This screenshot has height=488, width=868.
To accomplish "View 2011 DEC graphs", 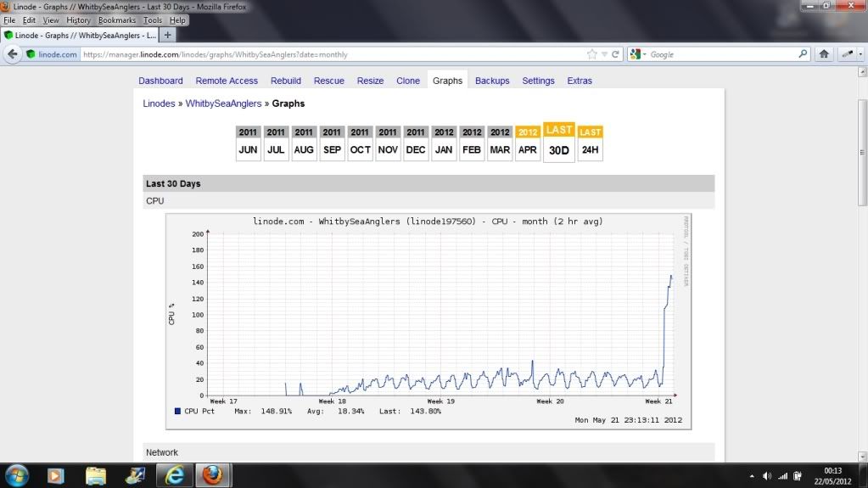I will coord(416,143).
